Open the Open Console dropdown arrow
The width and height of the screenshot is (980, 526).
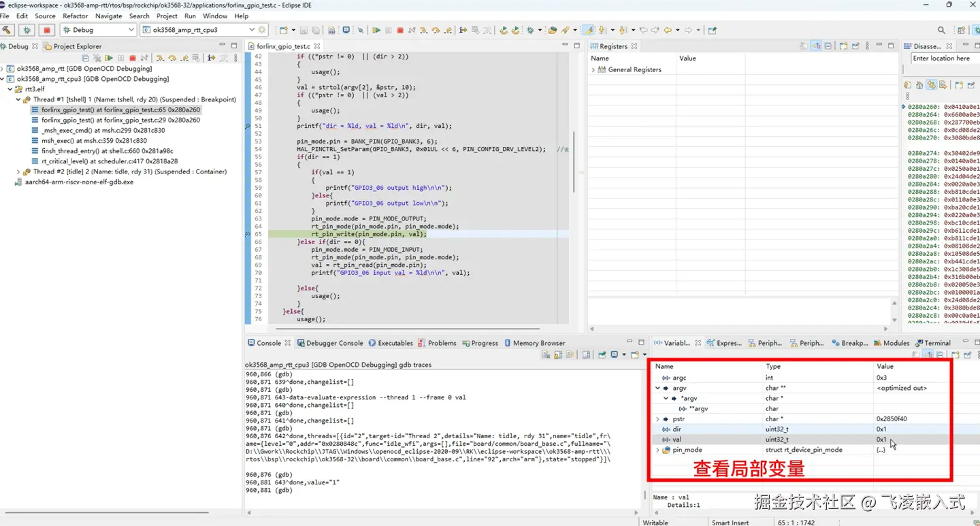(644, 355)
